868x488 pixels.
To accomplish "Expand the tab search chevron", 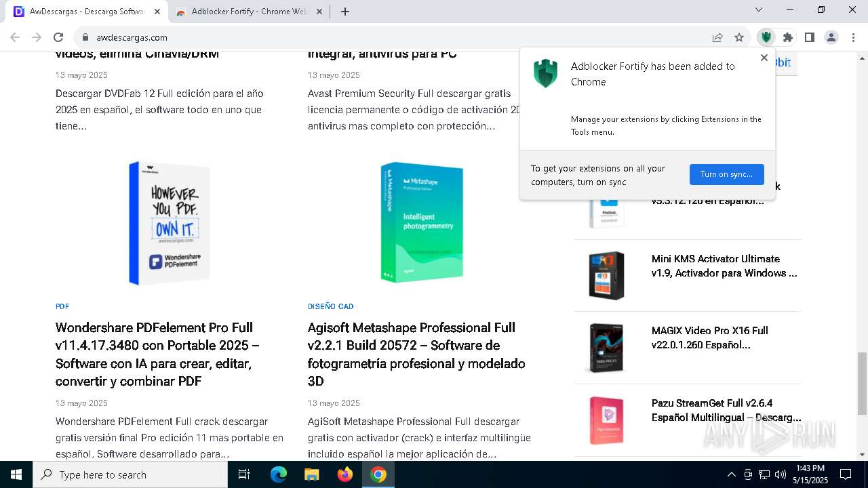I will click(x=759, y=10).
